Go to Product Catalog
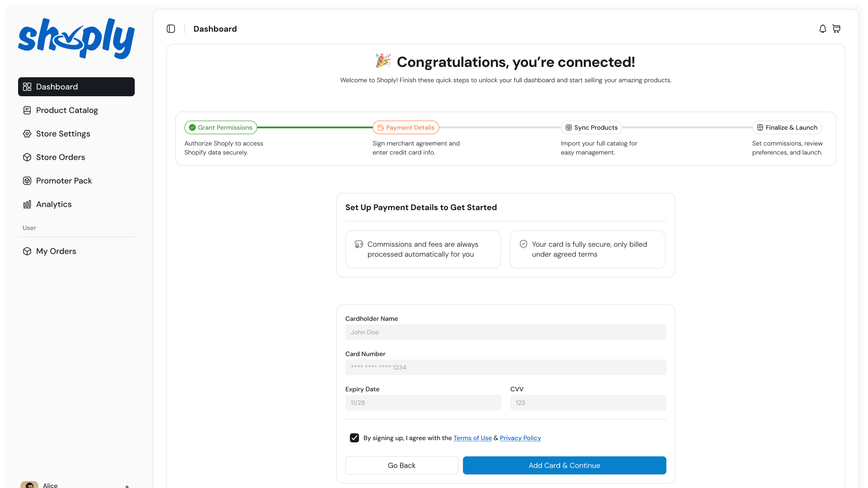The width and height of the screenshot is (868, 488). pyautogui.click(x=76, y=110)
